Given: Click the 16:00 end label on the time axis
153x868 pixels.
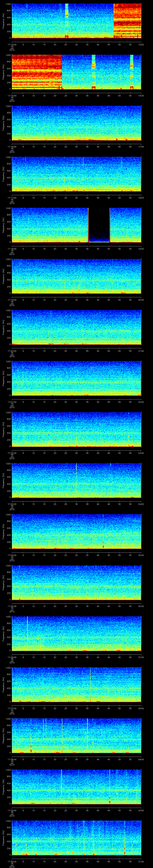Looking at the screenshot, I should [x=141, y=96].
